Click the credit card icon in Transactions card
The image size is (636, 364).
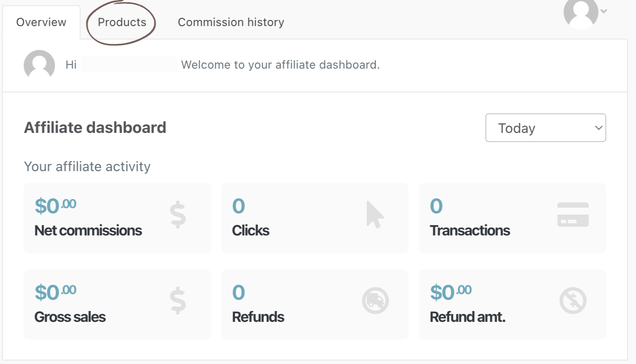(x=573, y=215)
